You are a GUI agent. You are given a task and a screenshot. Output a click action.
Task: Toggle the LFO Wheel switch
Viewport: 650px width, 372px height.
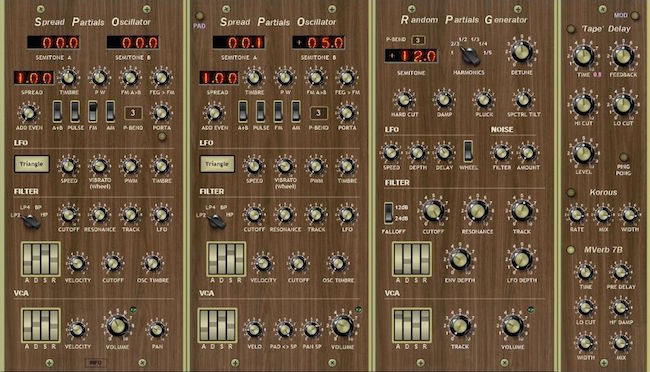coord(468,151)
